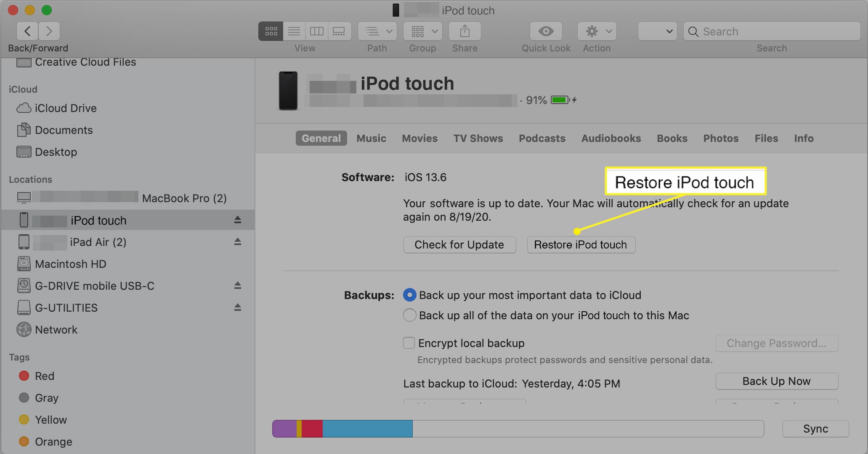Viewport: 868px width, 454px height.
Task: Switch to the Info tab
Action: [x=804, y=138]
